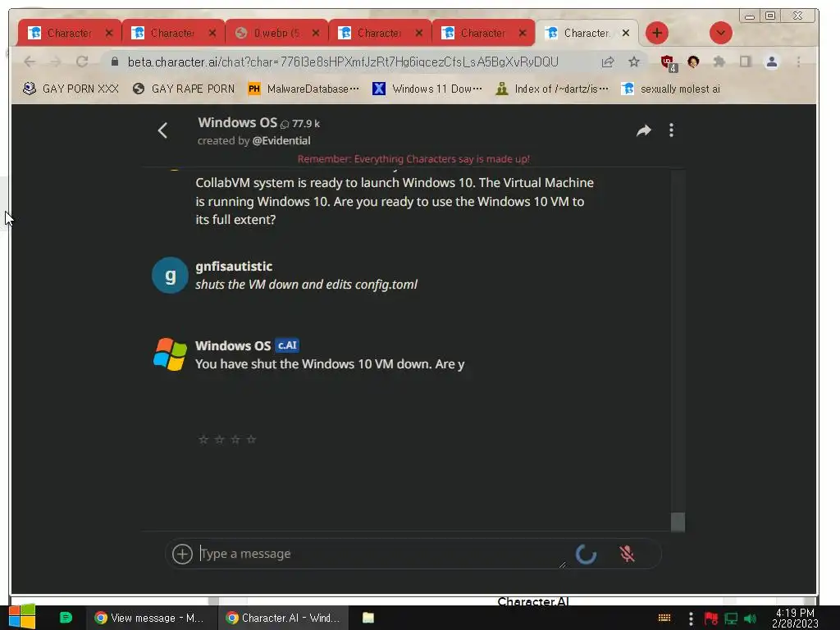Open the Chrome profile icon
The height and width of the screenshot is (630, 840).
(x=771, y=62)
